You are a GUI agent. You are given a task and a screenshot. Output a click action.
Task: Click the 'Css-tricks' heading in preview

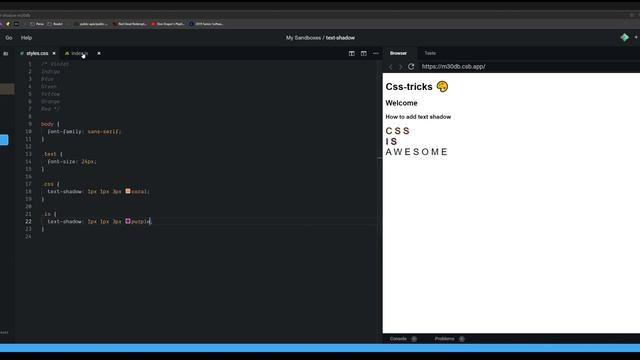409,87
